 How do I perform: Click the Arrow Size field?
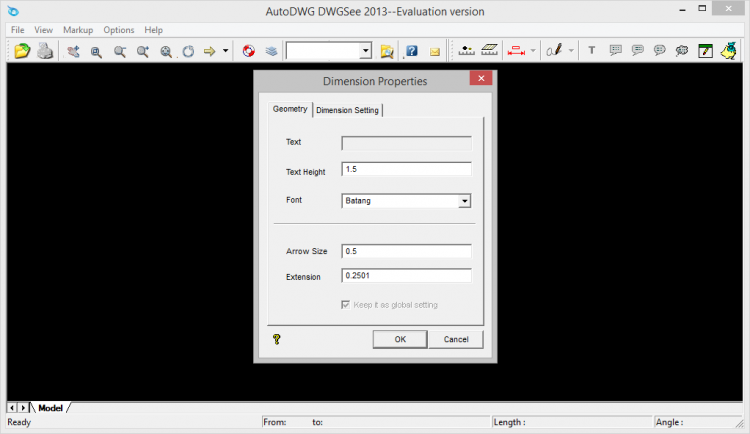point(406,251)
